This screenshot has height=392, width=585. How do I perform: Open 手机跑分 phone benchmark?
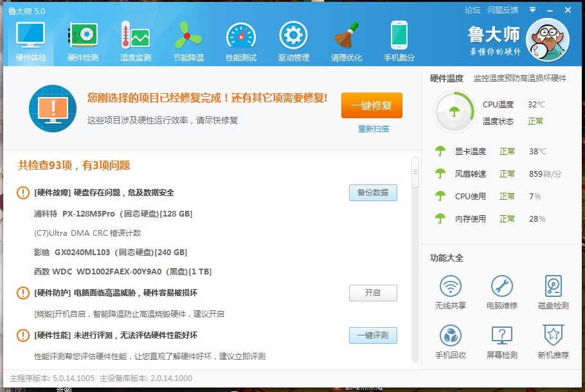[399, 40]
